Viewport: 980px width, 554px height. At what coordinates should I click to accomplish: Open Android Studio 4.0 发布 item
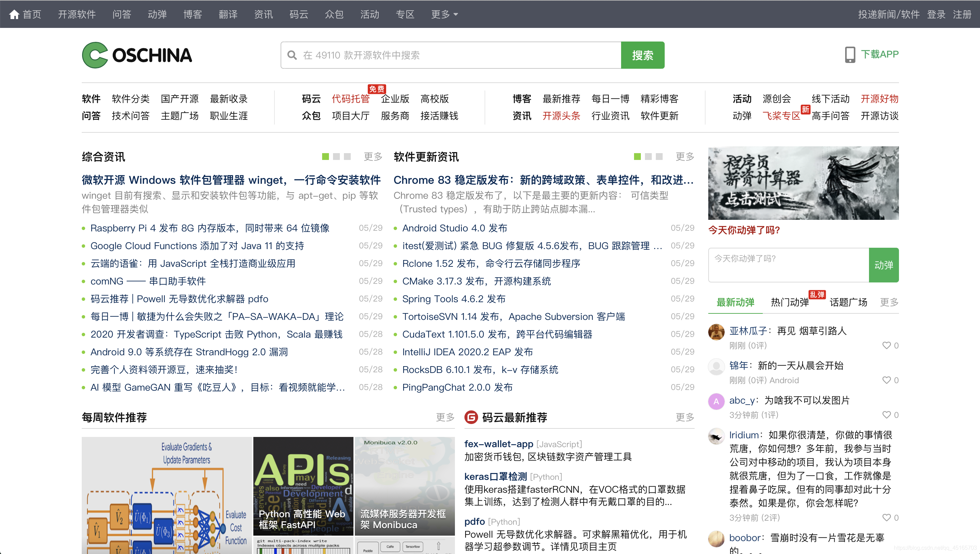(455, 228)
